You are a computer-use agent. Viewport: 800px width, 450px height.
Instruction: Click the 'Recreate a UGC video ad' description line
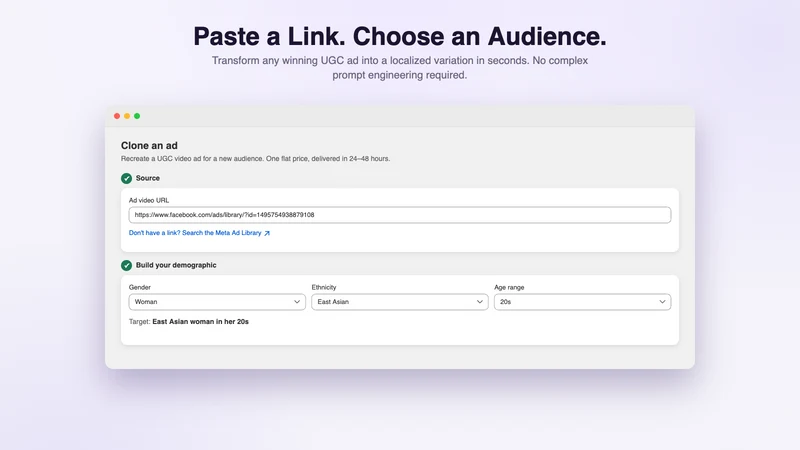click(x=255, y=159)
